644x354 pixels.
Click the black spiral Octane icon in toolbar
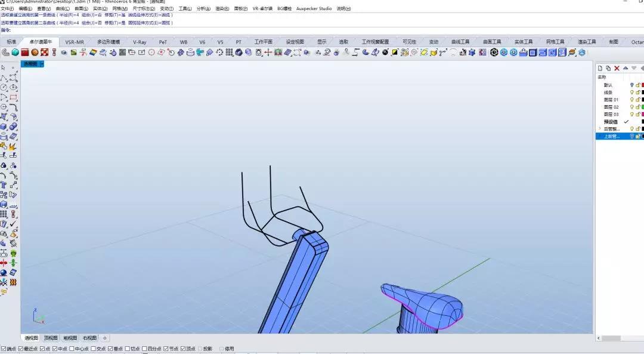pyautogui.click(x=494, y=52)
